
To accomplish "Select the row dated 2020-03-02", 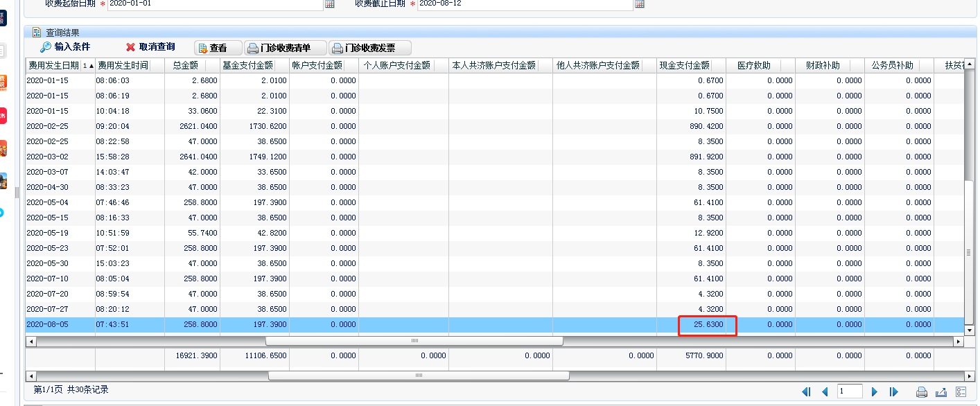I will 495,157.
